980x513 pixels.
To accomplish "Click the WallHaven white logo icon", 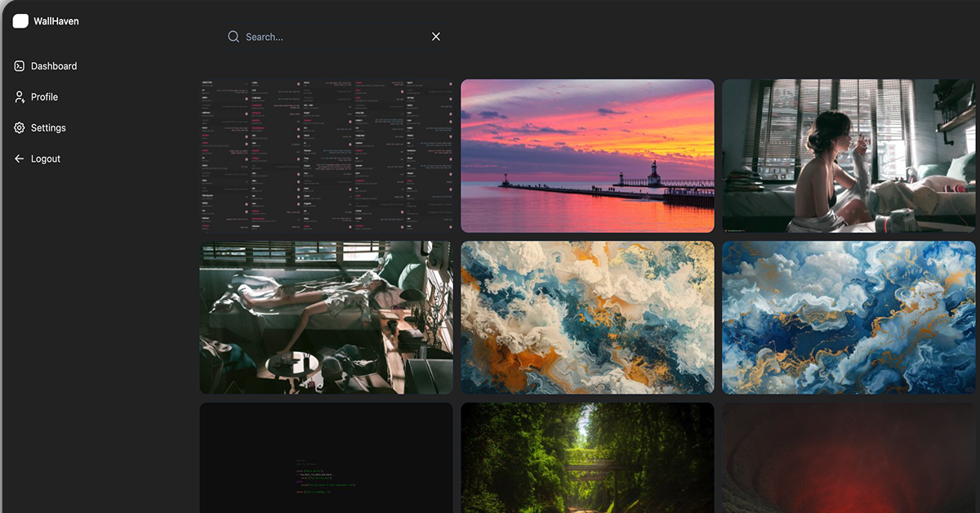I will (20, 21).
